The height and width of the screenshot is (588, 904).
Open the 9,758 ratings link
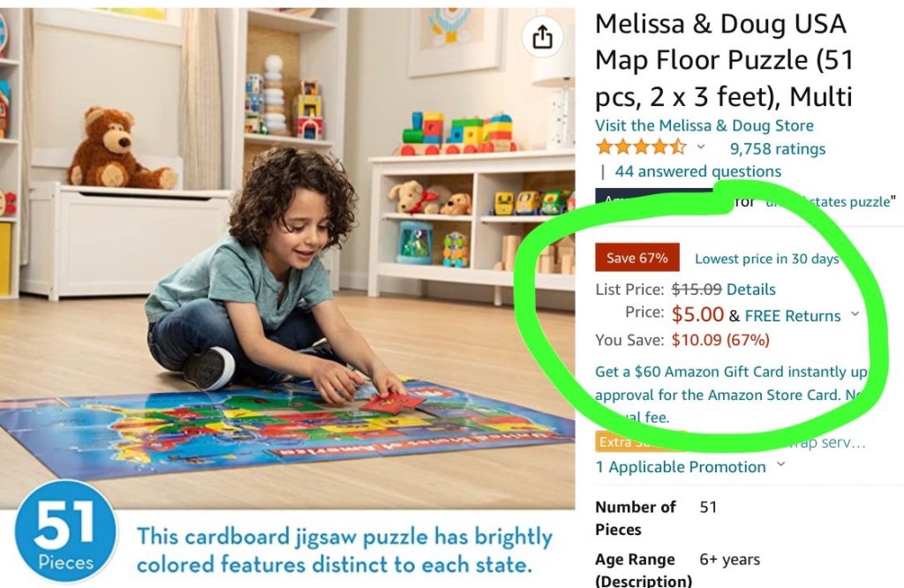coord(777,148)
